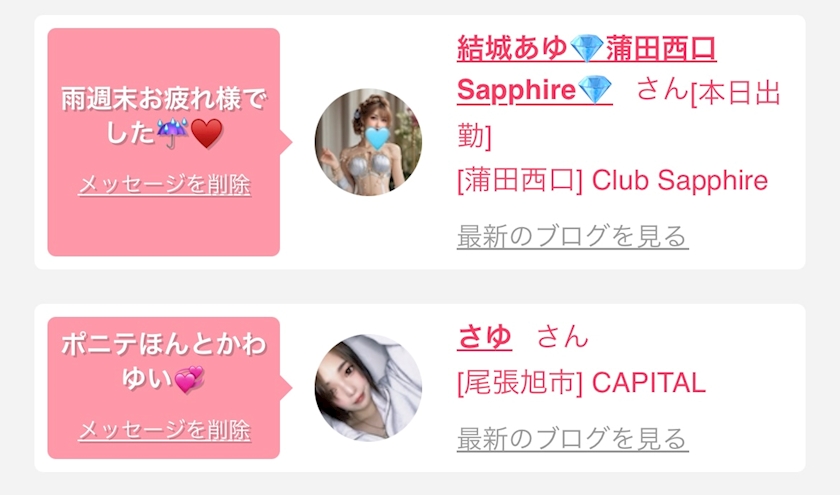Click the diamond emoji after Sapphire

point(595,90)
